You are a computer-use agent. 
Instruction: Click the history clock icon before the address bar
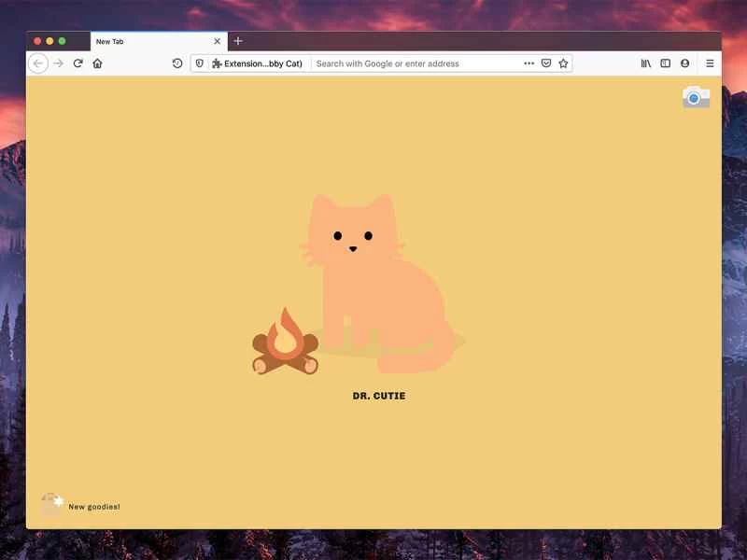tap(176, 63)
